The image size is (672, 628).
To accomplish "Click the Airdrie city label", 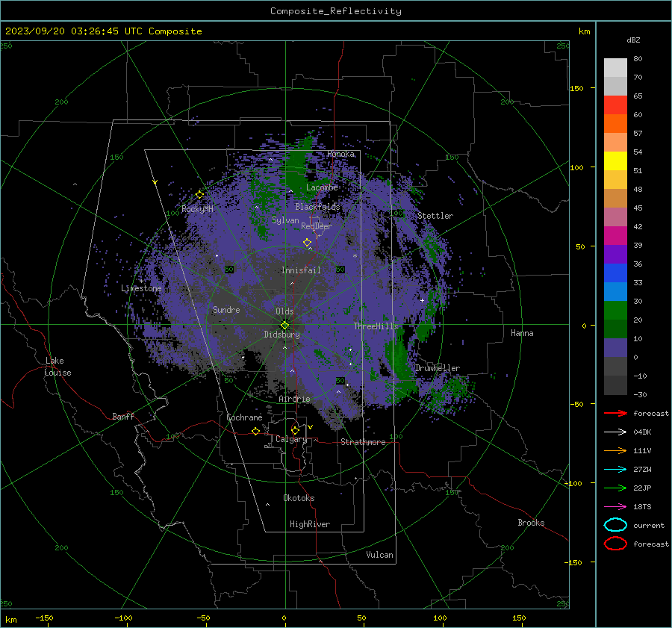I will [x=294, y=399].
